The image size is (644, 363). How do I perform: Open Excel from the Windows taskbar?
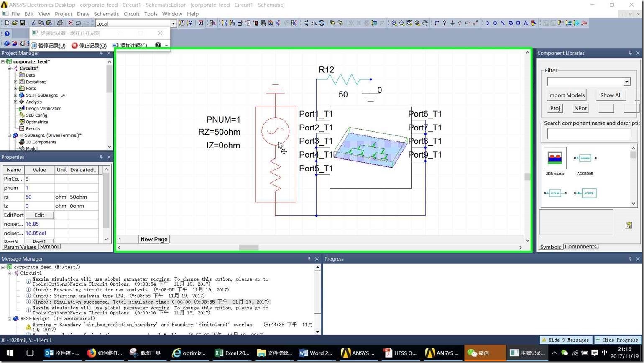click(232, 353)
